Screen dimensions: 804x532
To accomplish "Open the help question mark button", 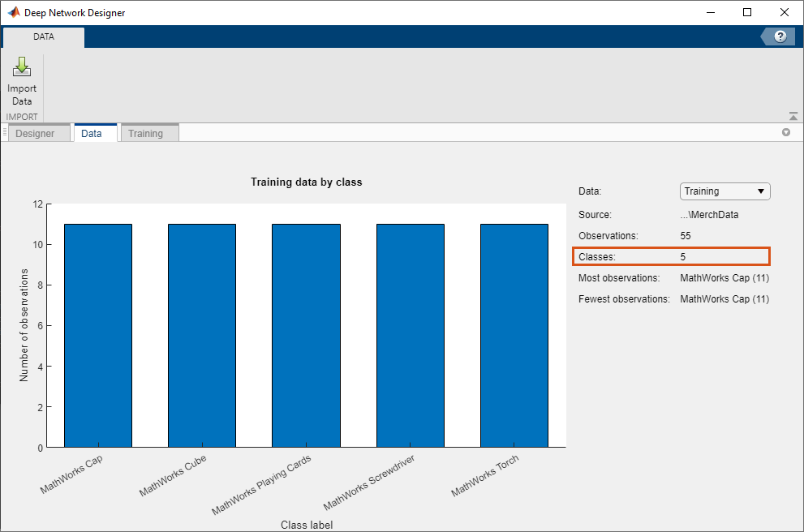I will (780, 36).
